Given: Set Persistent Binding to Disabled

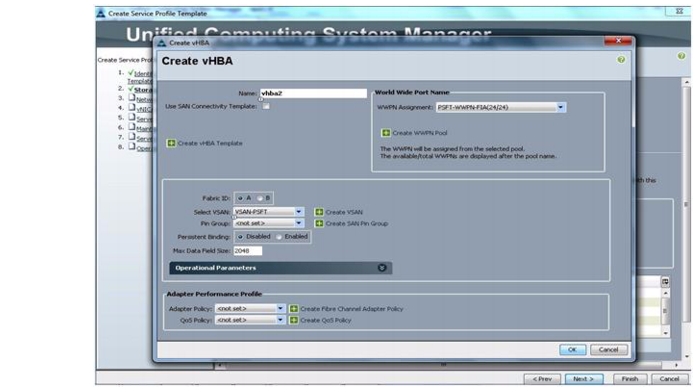Looking at the screenshot, I should coord(240,237).
